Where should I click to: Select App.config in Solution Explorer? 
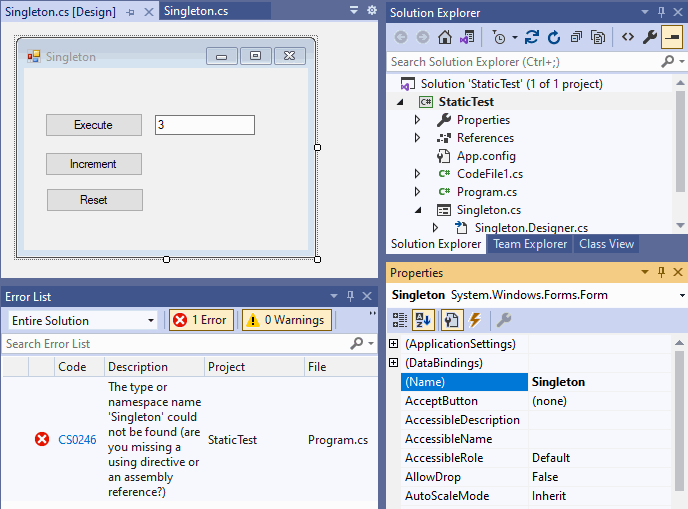tap(486, 156)
